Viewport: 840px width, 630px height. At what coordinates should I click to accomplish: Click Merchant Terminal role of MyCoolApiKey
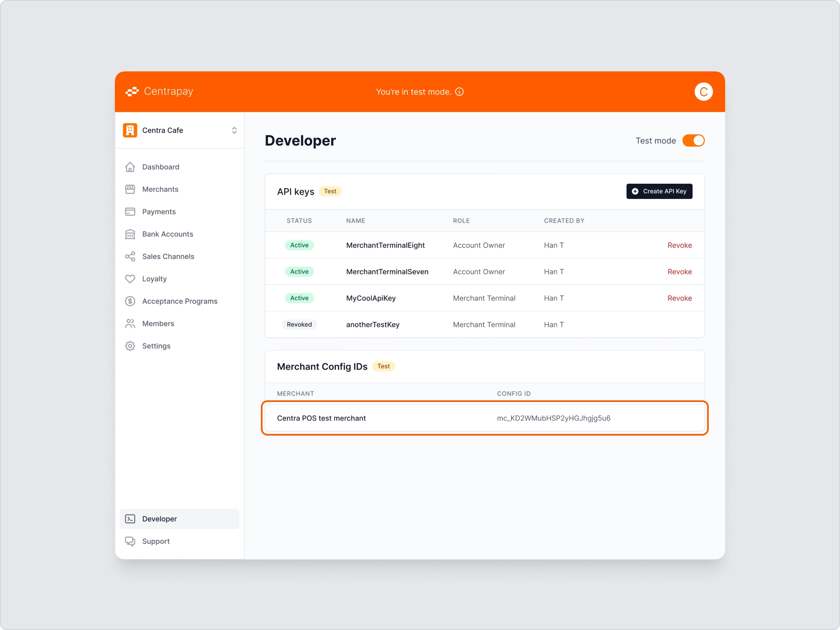(x=484, y=298)
